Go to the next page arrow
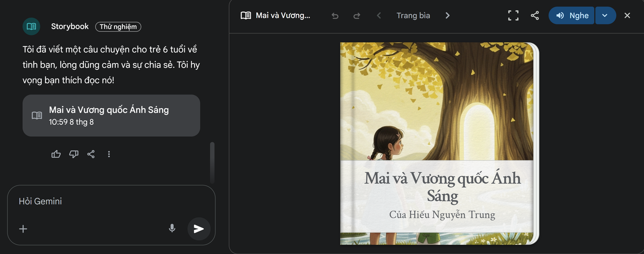Viewport: 644px width, 254px height. click(448, 16)
